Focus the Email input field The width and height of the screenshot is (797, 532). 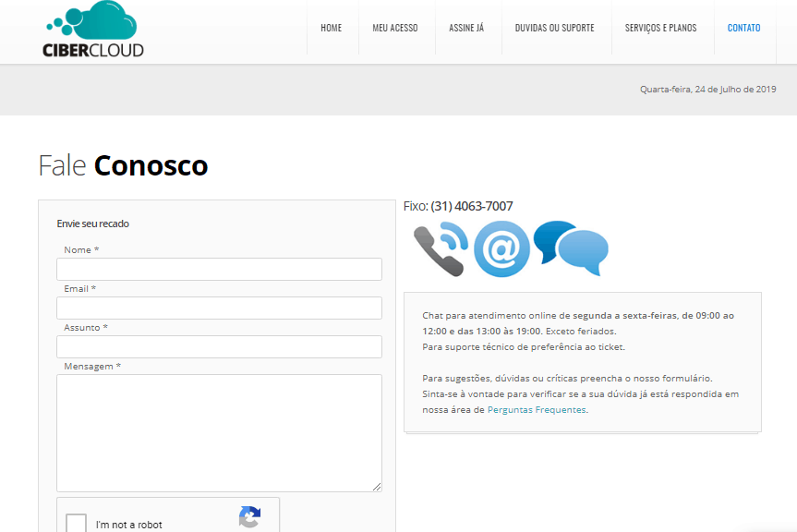click(x=219, y=308)
